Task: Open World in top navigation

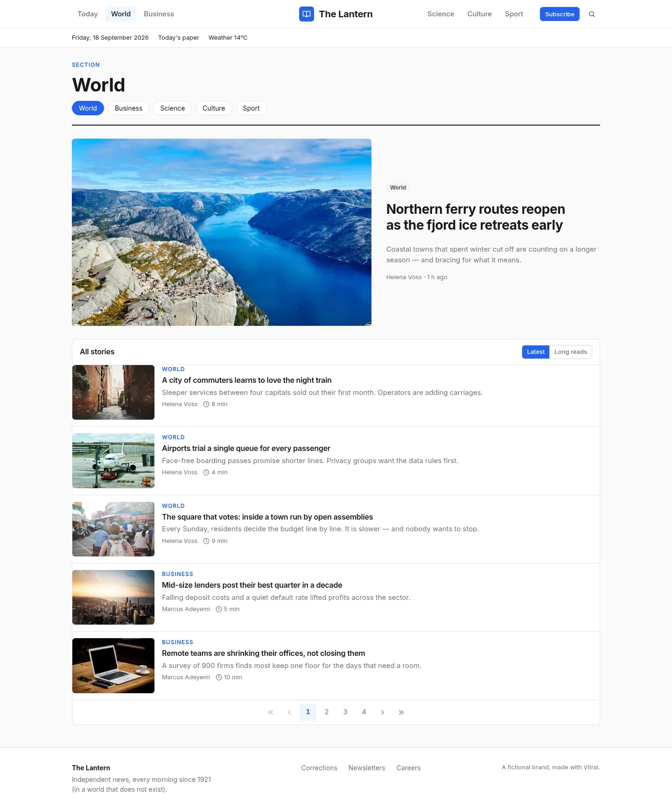Action: [x=121, y=14]
